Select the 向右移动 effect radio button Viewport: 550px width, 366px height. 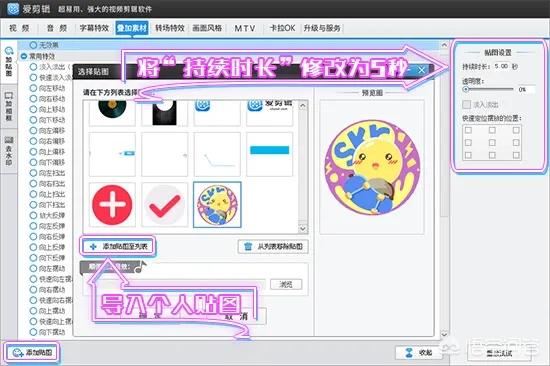pos(33,99)
